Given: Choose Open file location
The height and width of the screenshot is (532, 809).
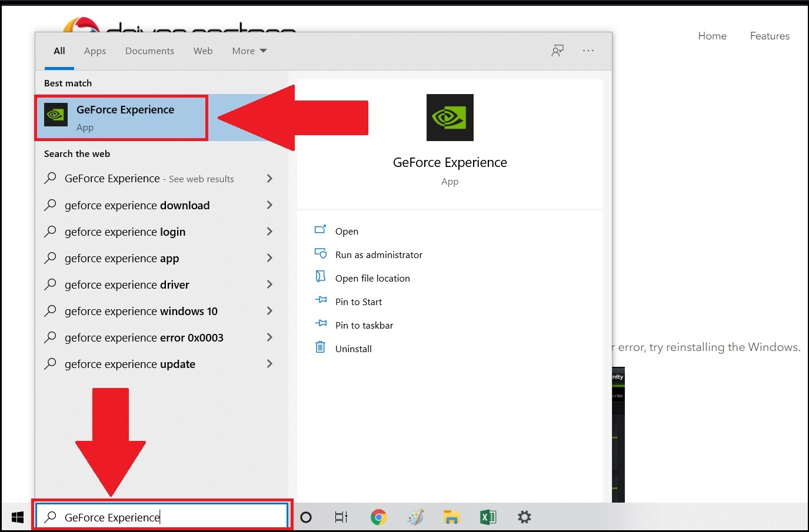Looking at the screenshot, I should pyautogui.click(x=372, y=278).
